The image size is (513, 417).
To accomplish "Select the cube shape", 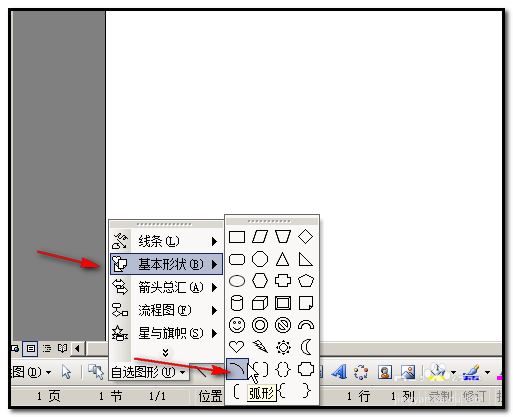I will coord(260,303).
